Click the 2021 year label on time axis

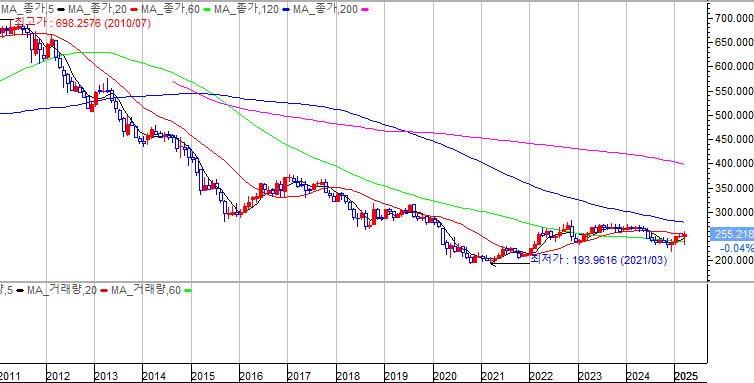coord(492,375)
